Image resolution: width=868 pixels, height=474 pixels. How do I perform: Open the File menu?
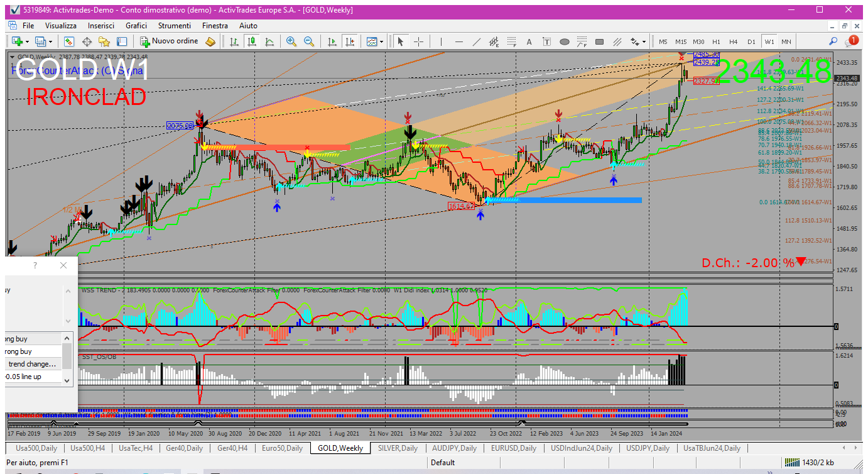click(x=28, y=26)
